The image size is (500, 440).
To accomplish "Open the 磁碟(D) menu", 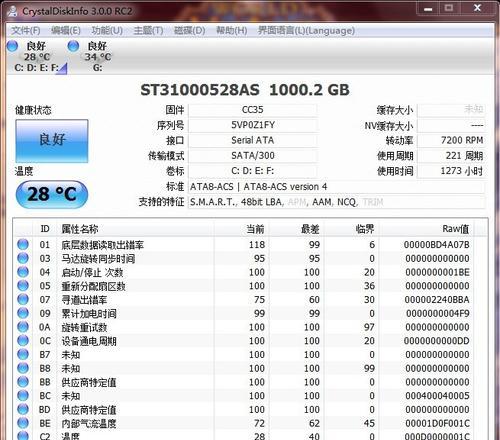I will coord(190,31).
